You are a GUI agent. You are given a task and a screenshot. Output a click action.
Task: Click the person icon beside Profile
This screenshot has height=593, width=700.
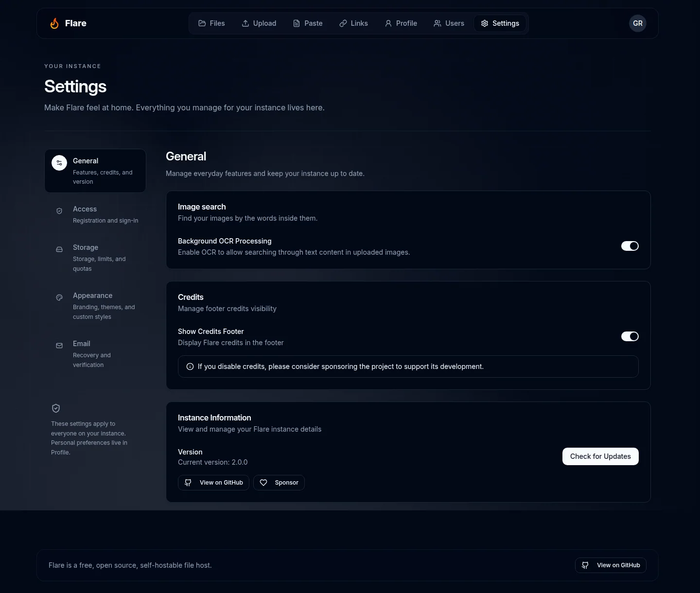coord(388,23)
